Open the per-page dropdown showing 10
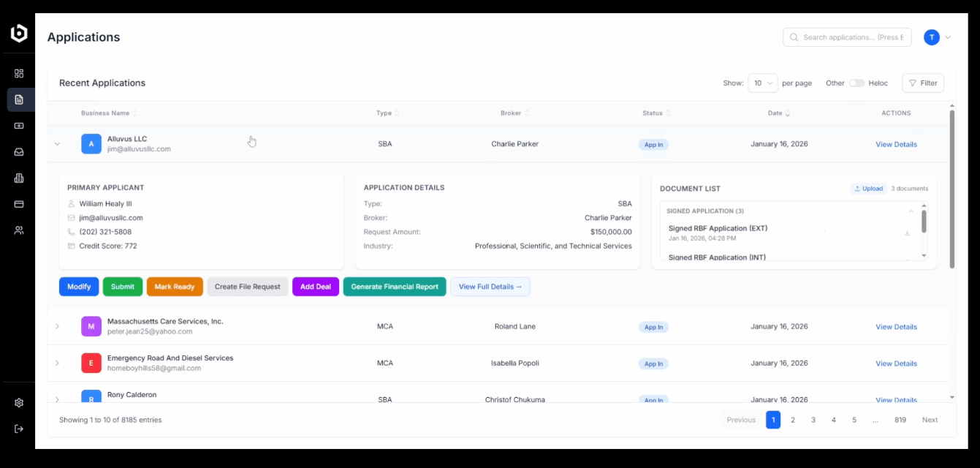This screenshot has height=468, width=980. (762, 83)
